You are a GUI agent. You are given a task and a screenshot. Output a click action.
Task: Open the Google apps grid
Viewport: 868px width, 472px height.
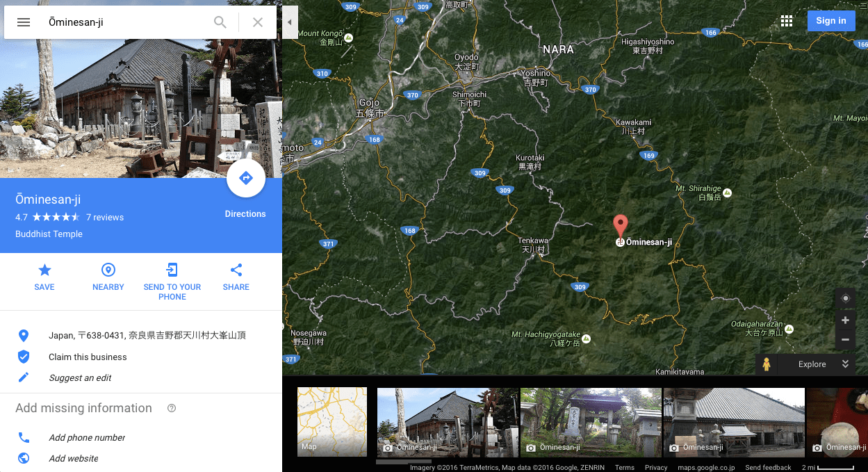(x=787, y=21)
